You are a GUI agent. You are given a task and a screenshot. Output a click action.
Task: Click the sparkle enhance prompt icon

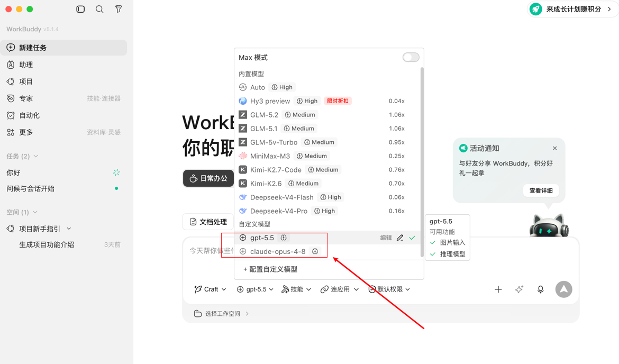click(x=519, y=289)
